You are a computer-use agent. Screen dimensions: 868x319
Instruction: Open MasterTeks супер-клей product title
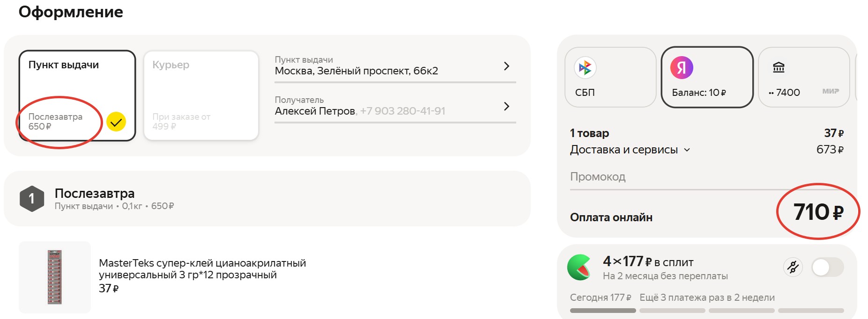202,269
